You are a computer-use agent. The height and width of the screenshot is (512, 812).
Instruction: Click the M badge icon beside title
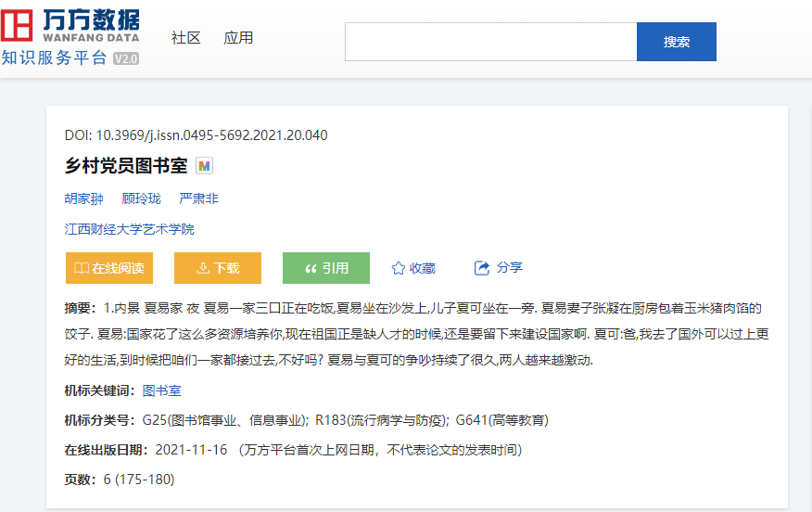(x=205, y=166)
